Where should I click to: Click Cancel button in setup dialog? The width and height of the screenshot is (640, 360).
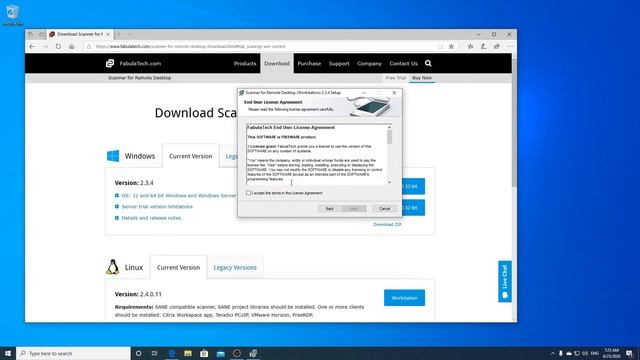coord(384,209)
